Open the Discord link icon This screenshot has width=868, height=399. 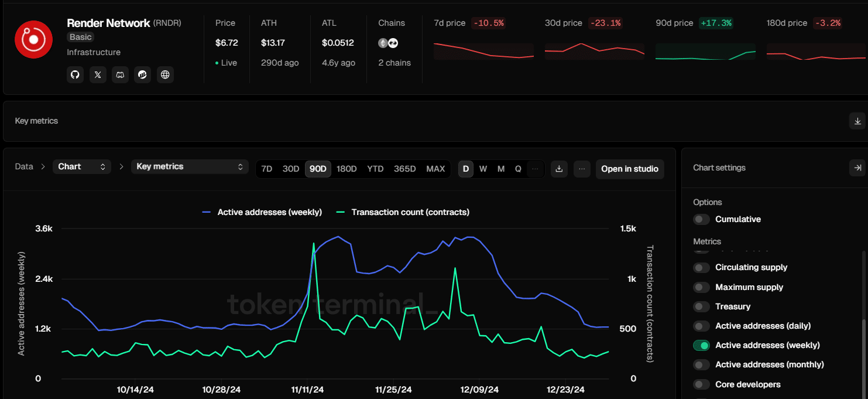(120, 74)
